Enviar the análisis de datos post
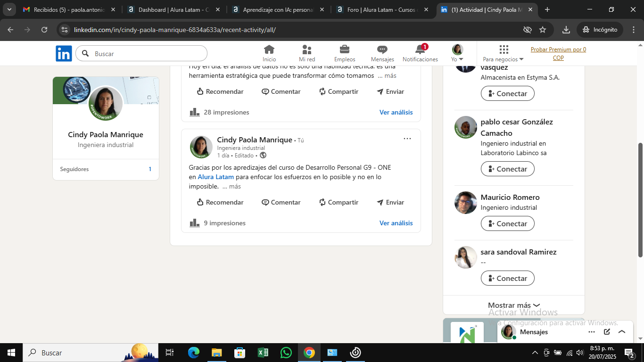644x362 pixels. 390,91
